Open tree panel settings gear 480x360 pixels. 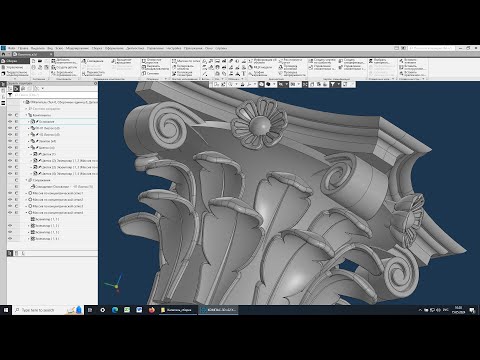95,83
